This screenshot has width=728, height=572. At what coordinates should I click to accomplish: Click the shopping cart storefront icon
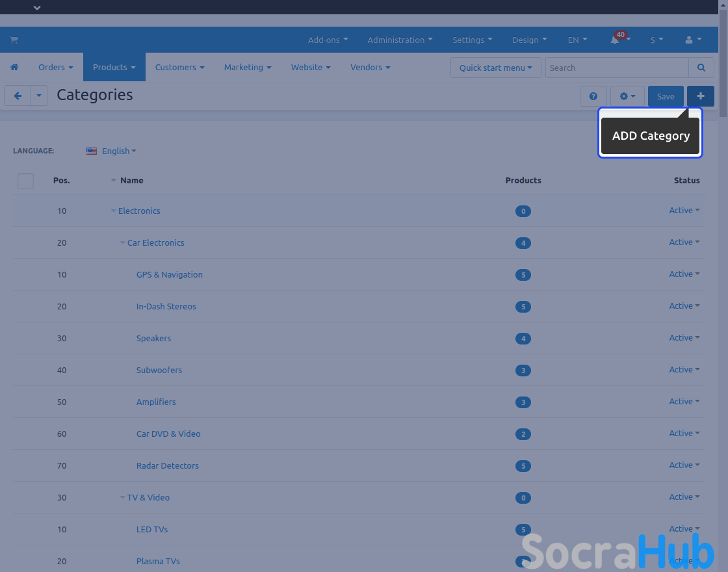click(x=14, y=40)
